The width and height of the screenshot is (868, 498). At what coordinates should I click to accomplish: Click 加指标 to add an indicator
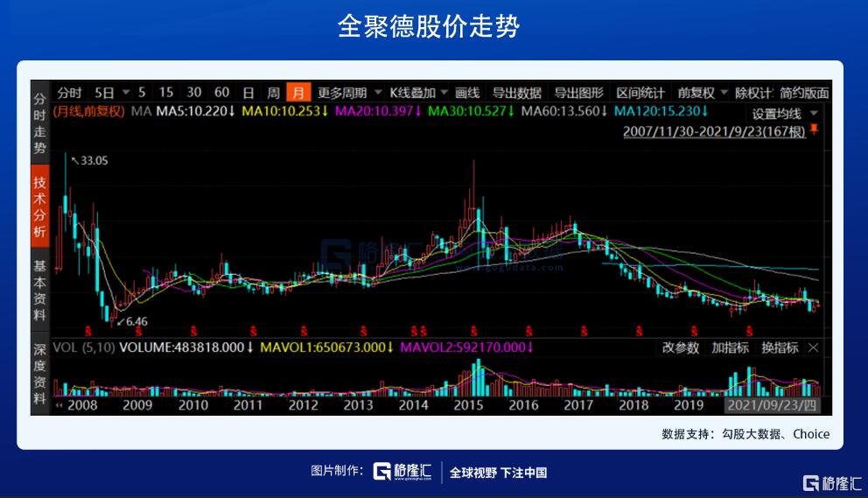[730, 347]
